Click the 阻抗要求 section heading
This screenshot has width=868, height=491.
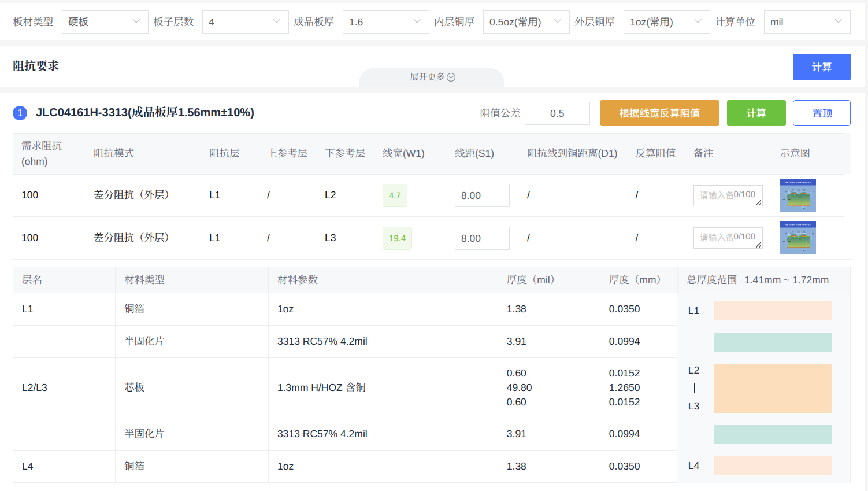[36, 66]
